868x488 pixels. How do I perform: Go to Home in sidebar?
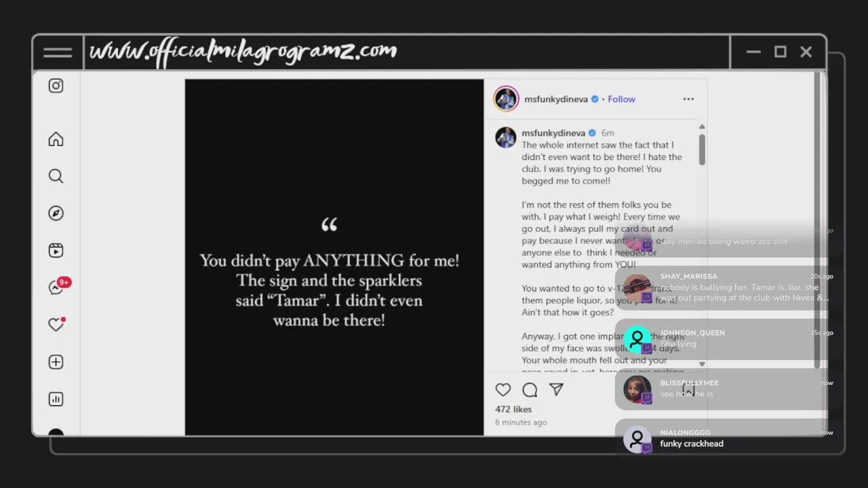(56, 139)
